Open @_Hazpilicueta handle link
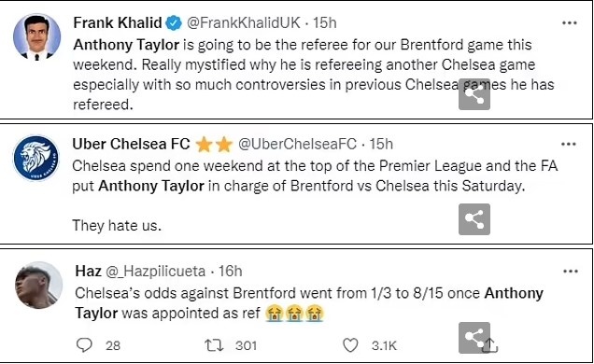 click(155, 272)
